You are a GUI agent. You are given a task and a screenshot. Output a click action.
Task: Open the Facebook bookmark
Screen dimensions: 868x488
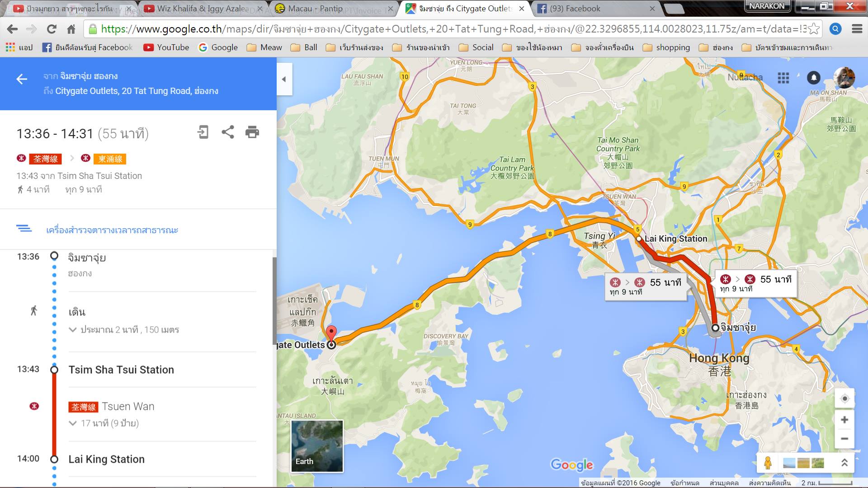click(88, 47)
